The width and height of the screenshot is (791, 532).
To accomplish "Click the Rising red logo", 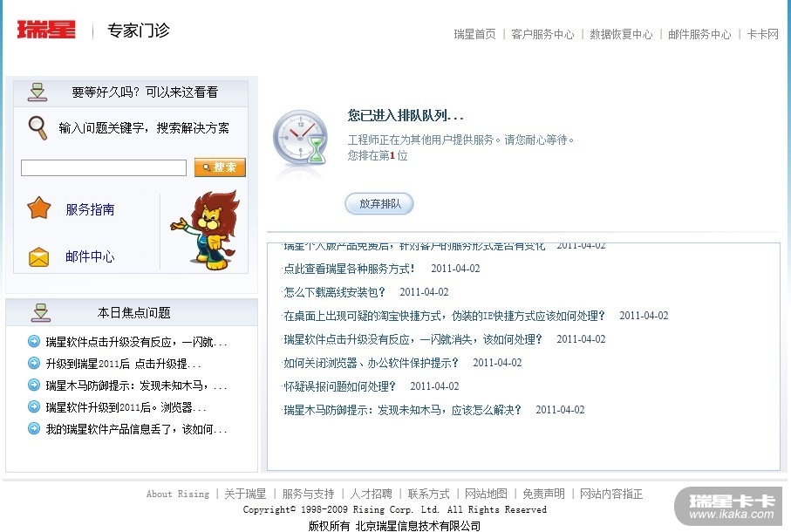I will [x=46, y=30].
